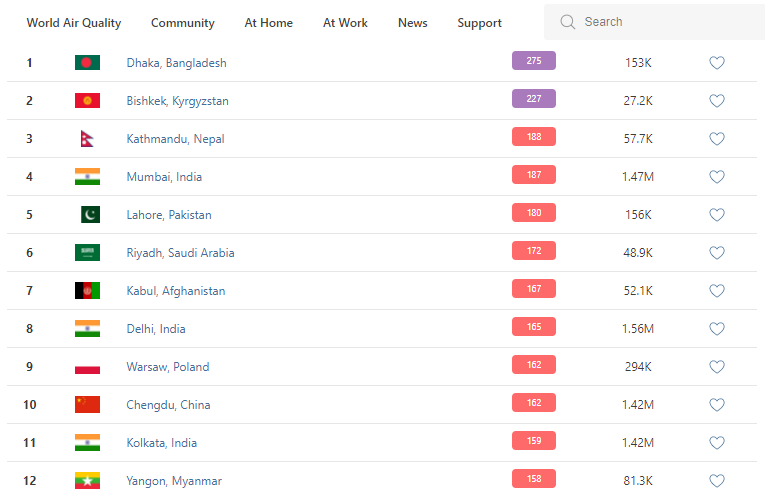Click the purple 275 AQI badge
This screenshot has width=765, height=499.
(x=533, y=61)
